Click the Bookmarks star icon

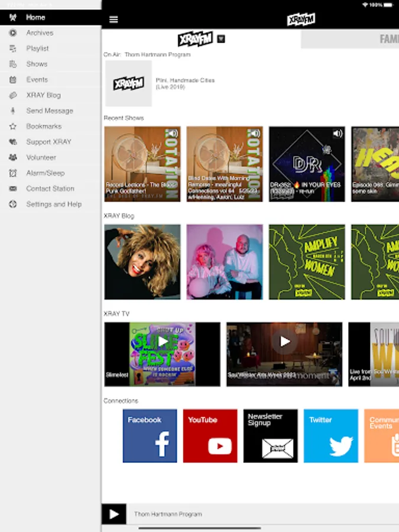point(13,126)
